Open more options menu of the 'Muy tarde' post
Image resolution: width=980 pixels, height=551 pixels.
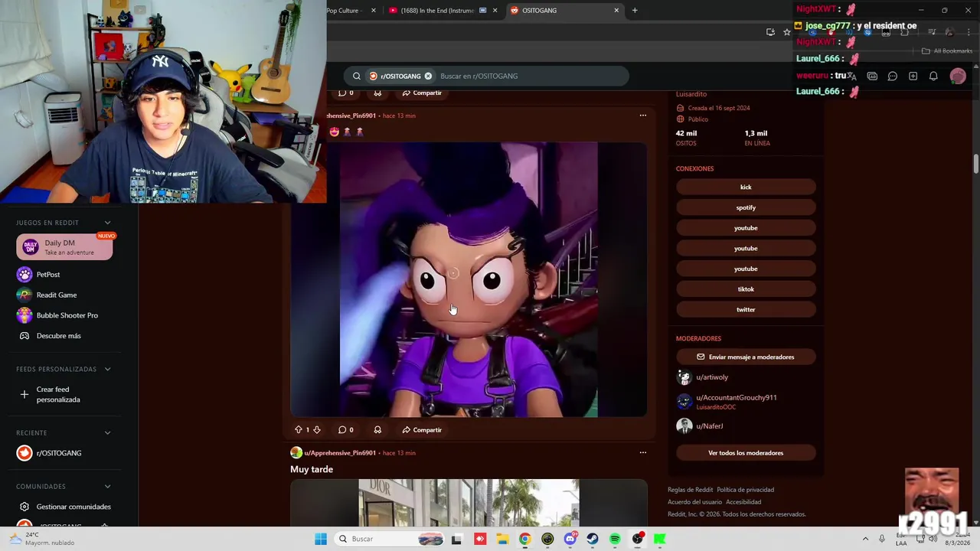(643, 452)
